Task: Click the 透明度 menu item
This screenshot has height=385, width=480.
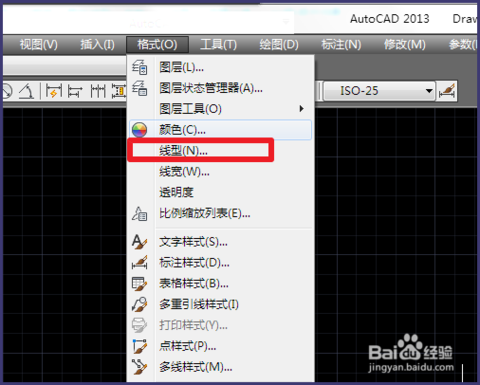Action: click(176, 192)
